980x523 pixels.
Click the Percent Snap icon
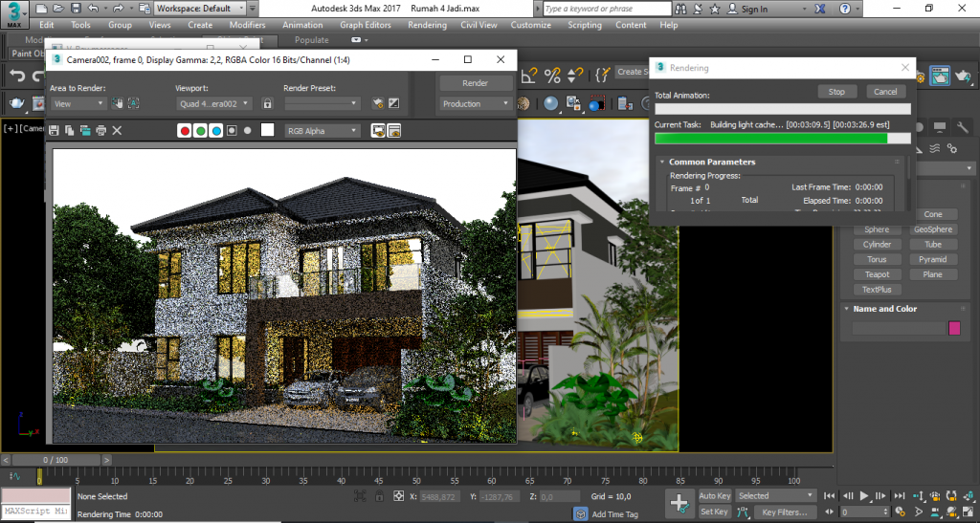pos(552,76)
